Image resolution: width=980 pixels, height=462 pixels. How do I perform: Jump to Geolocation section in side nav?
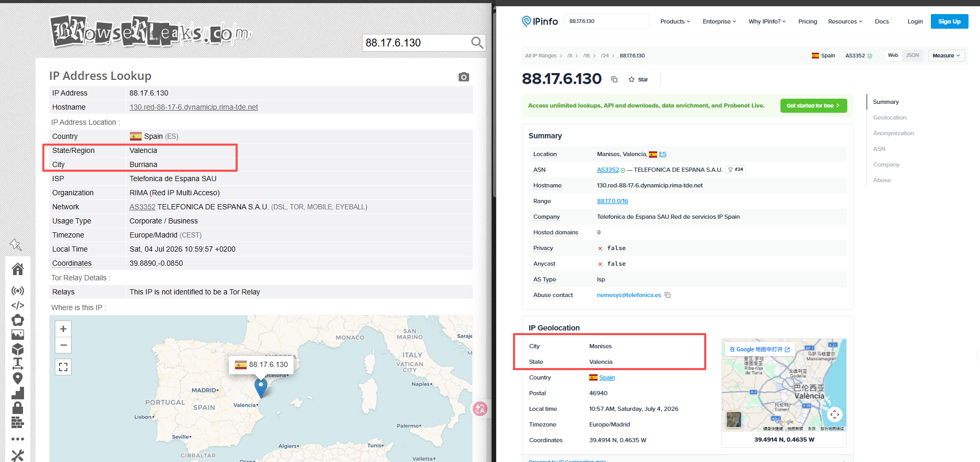[890, 117]
